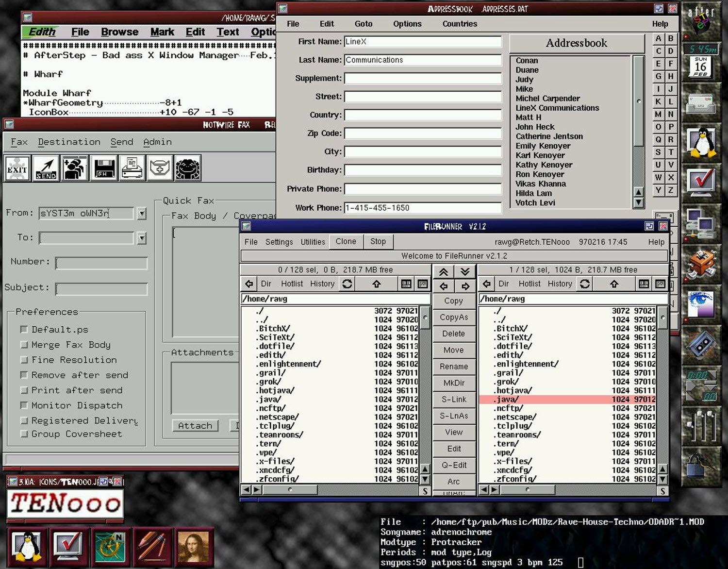Click left panel back arrow in FileRunner
Image resolution: width=728 pixels, height=569 pixels.
(x=249, y=284)
